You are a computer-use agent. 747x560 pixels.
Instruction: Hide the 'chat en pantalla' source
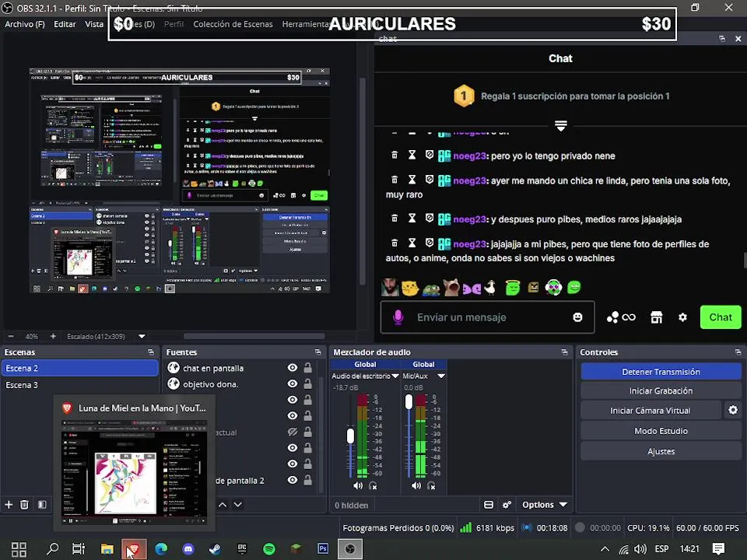(293, 368)
